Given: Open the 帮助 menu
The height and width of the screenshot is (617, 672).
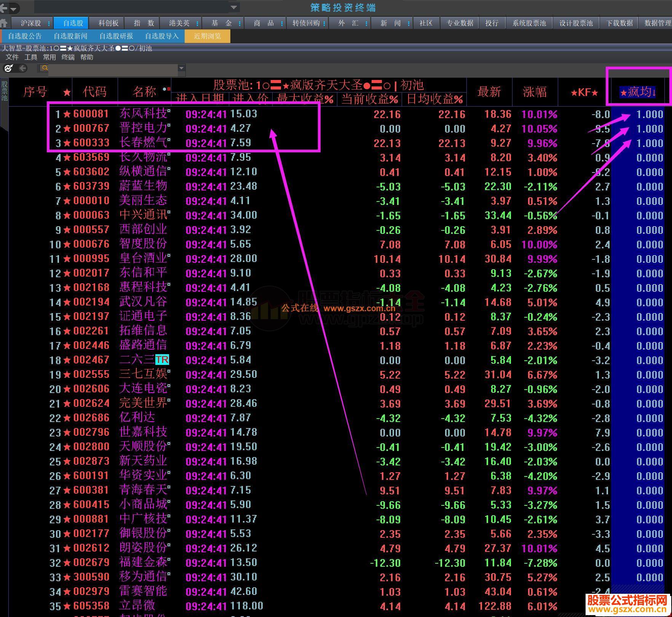Looking at the screenshot, I should 87,57.
